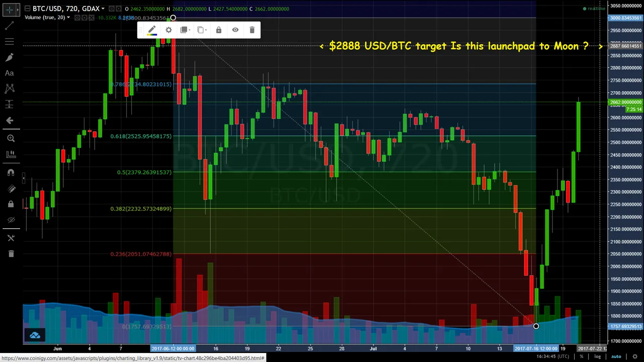
Task: Click the 3000.83453561 price axis label
Action: coord(625,18)
